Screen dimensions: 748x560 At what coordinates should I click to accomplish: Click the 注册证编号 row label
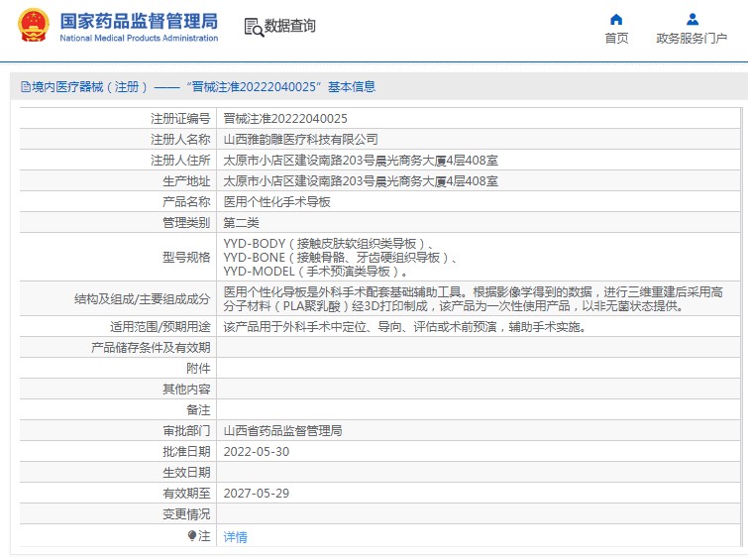(180, 118)
